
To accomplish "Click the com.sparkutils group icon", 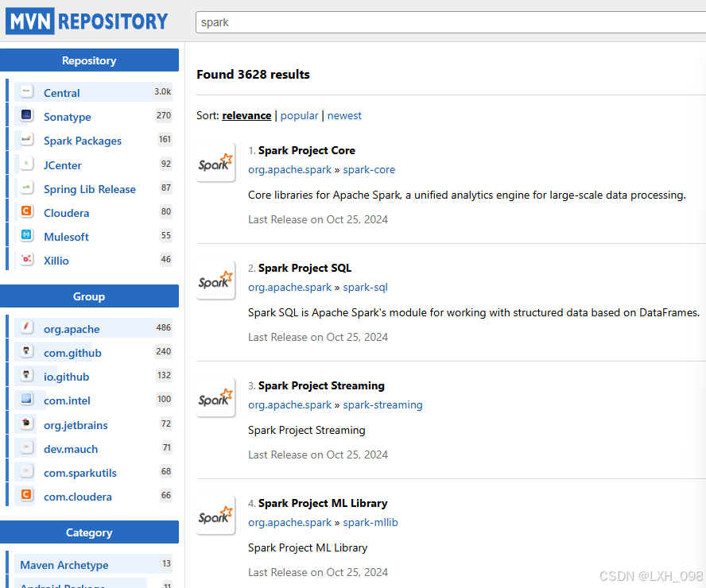I will pos(26,471).
